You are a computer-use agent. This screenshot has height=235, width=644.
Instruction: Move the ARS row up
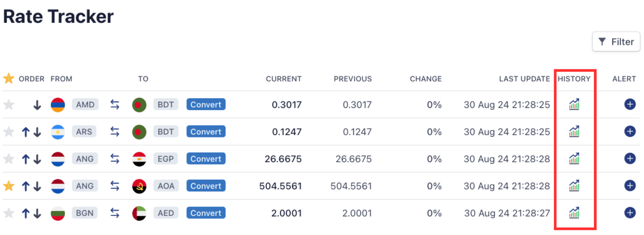pos(26,132)
